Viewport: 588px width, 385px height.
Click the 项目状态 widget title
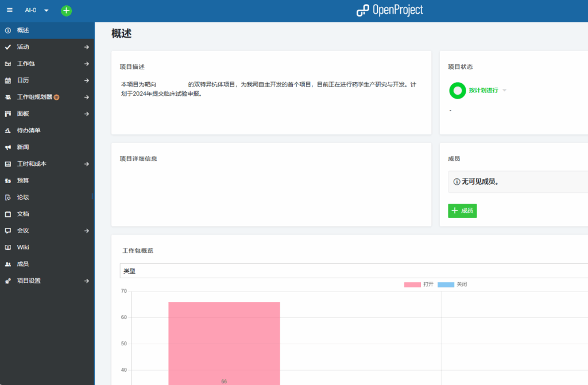(x=461, y=67)
